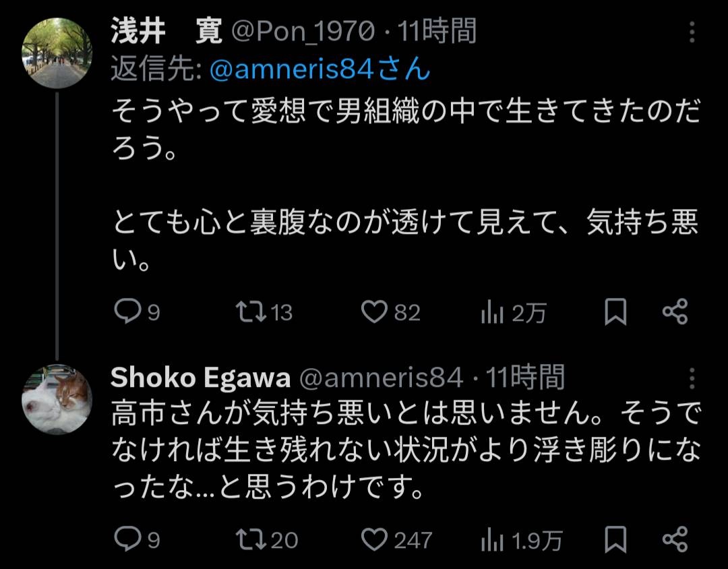Viewport: 728px width, 569px height.
Task: Open more options for Shoko Egawa's tweet
Action: point(693,379)
